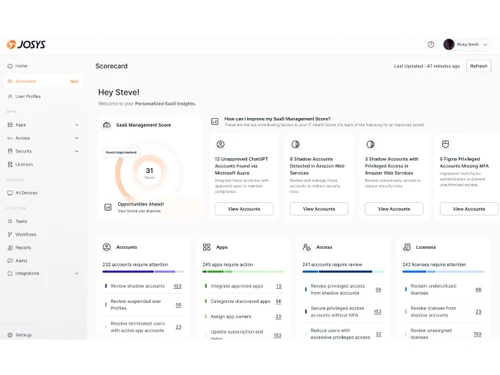Screen dimensions: 500x375
Task: Open Secure privileged access accounts without MFA
Action: 343,312
